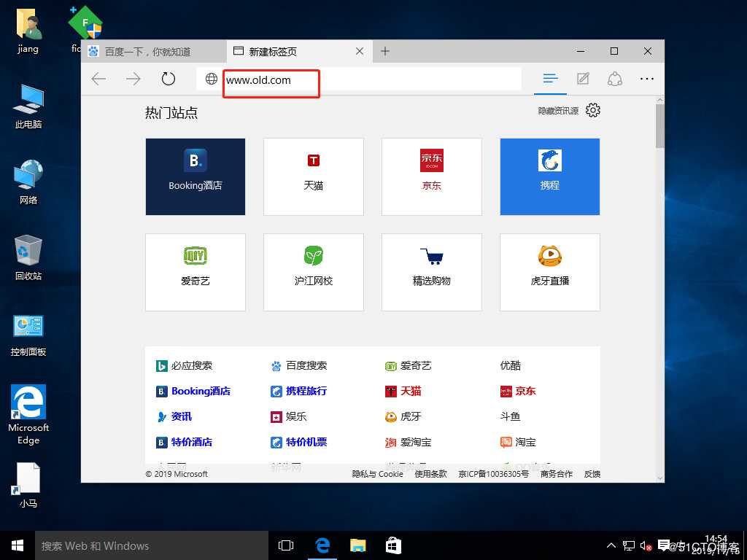Viewport: 747px width, 560px height.
Task: Open the 虎牙 link
Action: [403, 416]
